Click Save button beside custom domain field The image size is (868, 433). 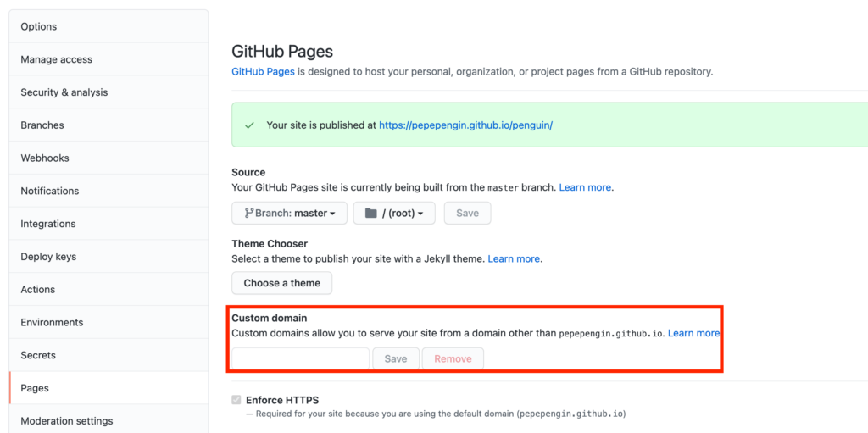tap(396, 358)
